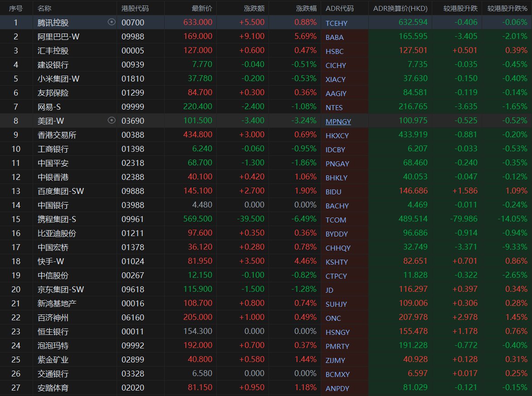
Task: Open 比亚迪股份 stock entry
Action: point(57,233)
